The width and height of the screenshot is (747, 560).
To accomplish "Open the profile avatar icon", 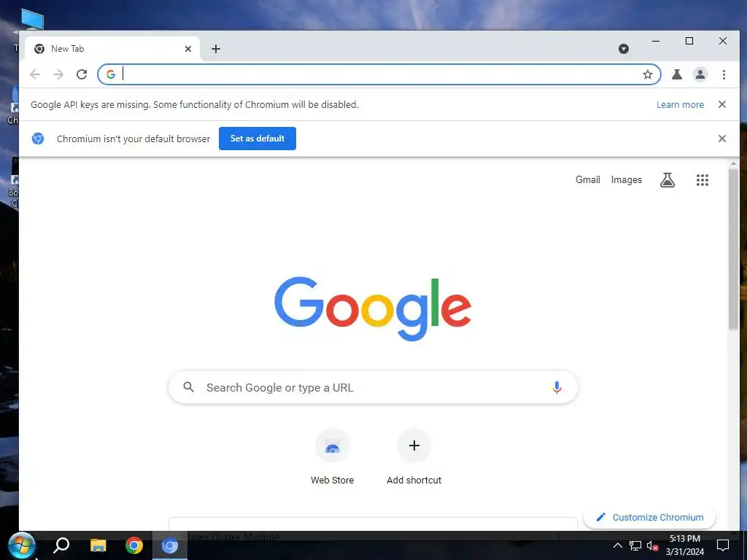I will tap(700, 74).
